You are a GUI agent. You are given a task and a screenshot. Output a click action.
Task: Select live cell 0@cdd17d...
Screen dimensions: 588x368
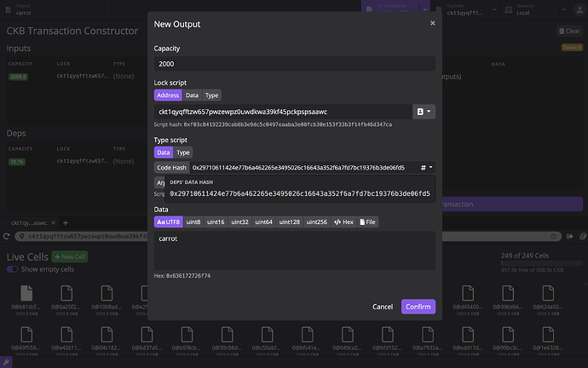(467, 340)
